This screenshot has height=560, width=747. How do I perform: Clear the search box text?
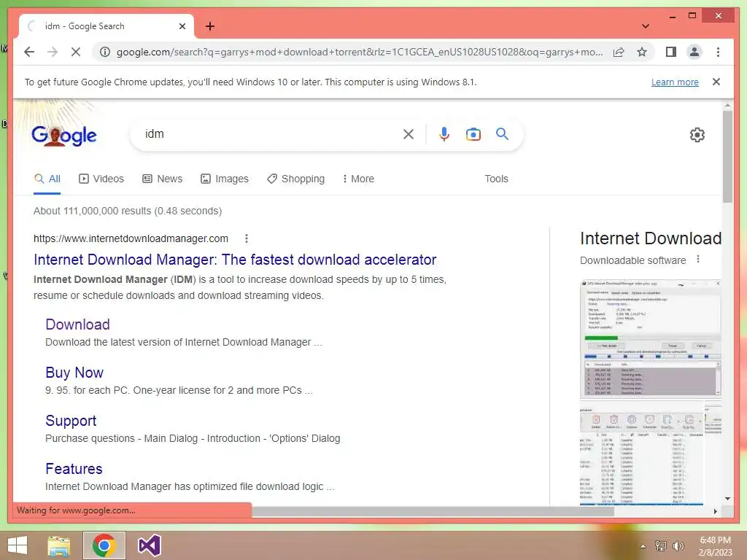pyautogui.click(x=409, y=134)
